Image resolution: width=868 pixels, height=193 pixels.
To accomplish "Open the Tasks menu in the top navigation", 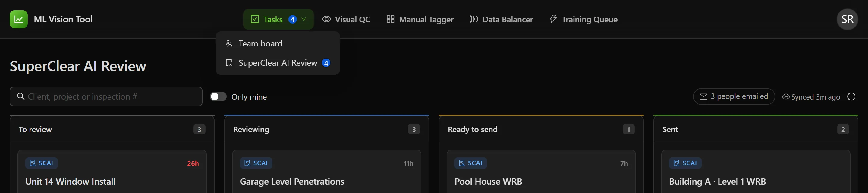I will tap(278, 19).
